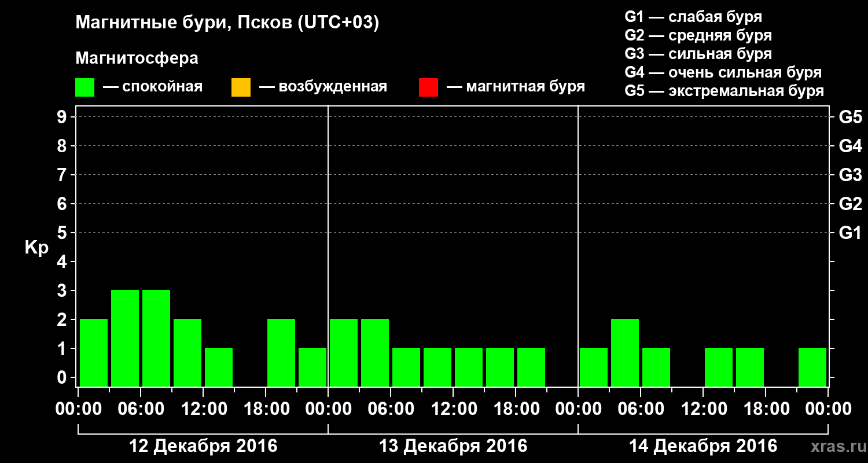Click 12 December's 12:00–15:00 bar (Kp 1)
Screen dimensions: 868x463
(x=219, y=367)
